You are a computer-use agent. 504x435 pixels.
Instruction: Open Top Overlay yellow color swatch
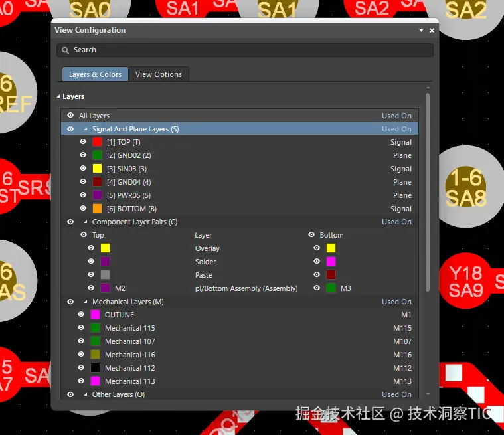tap(105, 248)
